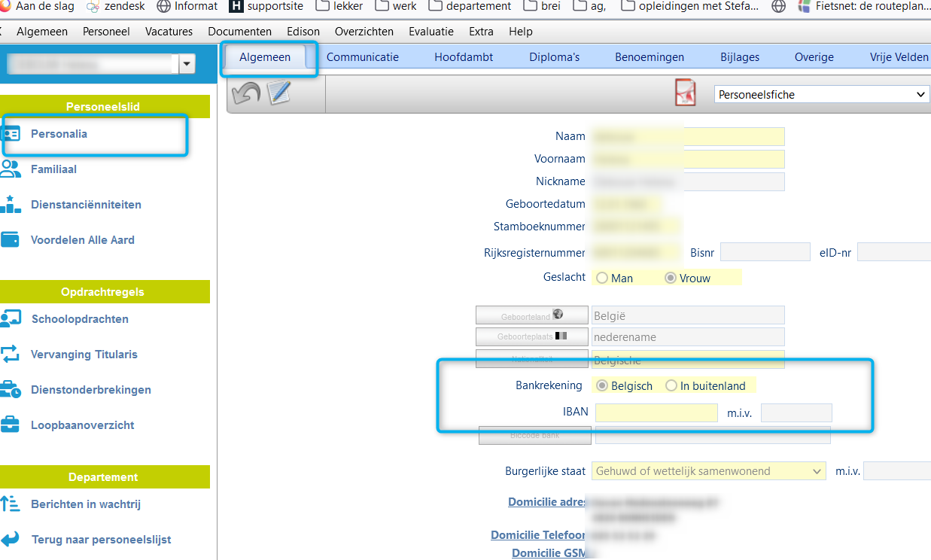Click the Loopbaanoverzicht briefcase icon
The height and width of the screenshot is (560, 931).
11,425
